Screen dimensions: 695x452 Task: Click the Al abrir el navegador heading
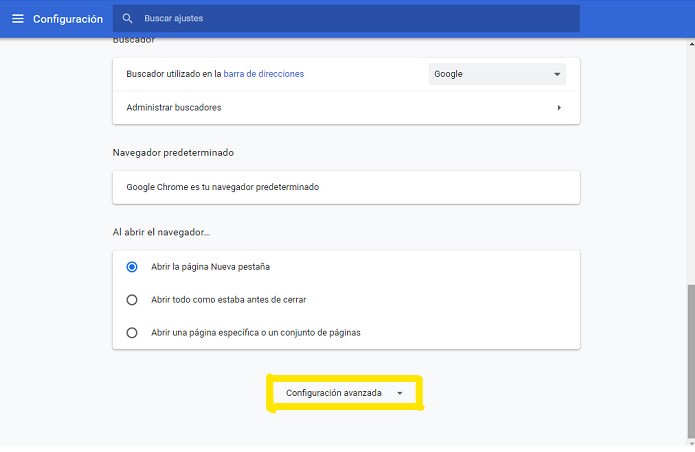tap(161, 232)
